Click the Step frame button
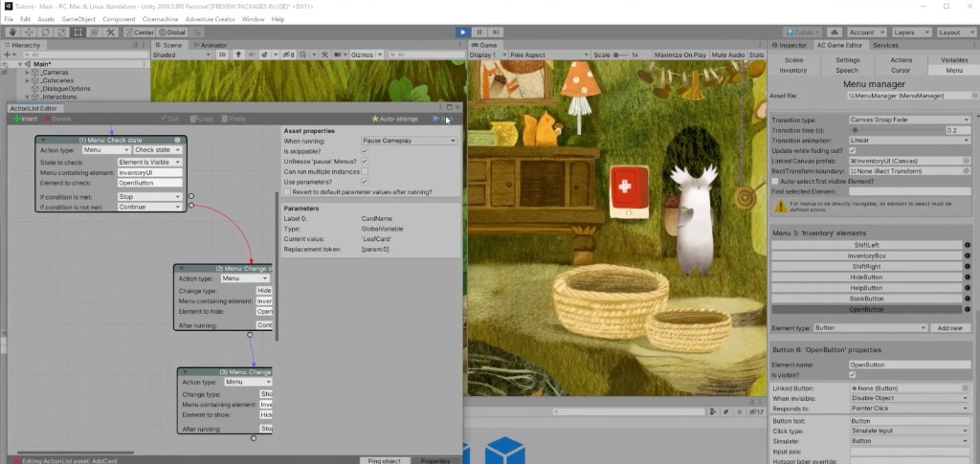 point(496,32)
